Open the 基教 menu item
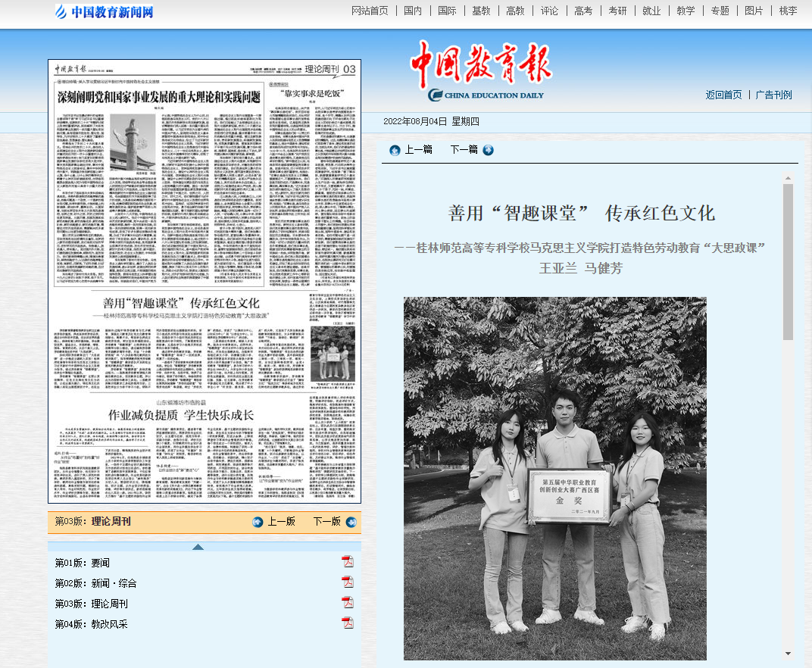Image resolution: width=812 pixels, height=668 pixels. tap(481, 11)
